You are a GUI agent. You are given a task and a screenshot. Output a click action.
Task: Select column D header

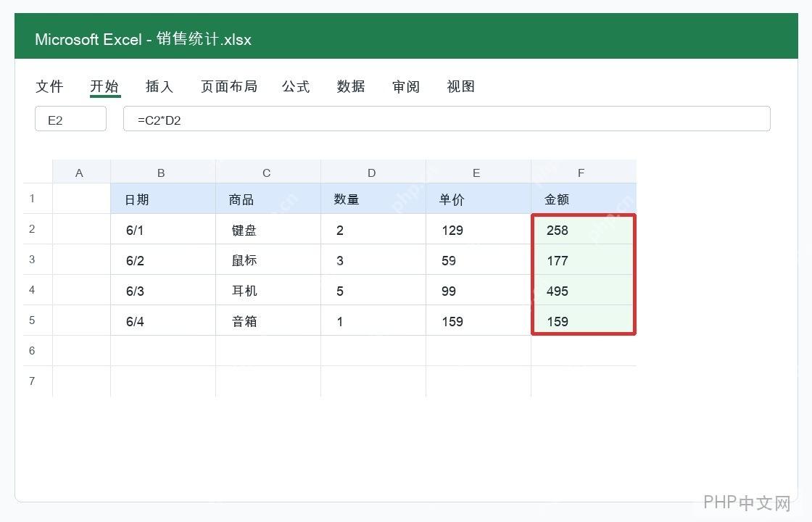(x=373, y=172)
